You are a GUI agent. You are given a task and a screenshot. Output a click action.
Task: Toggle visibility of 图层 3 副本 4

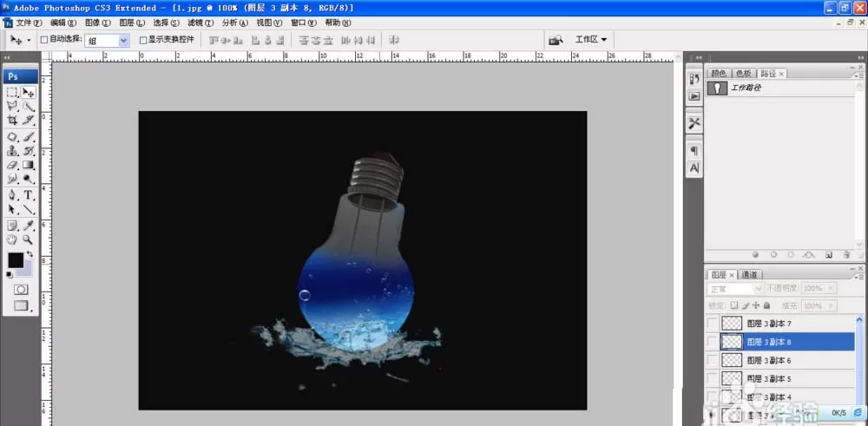point(713,397)
